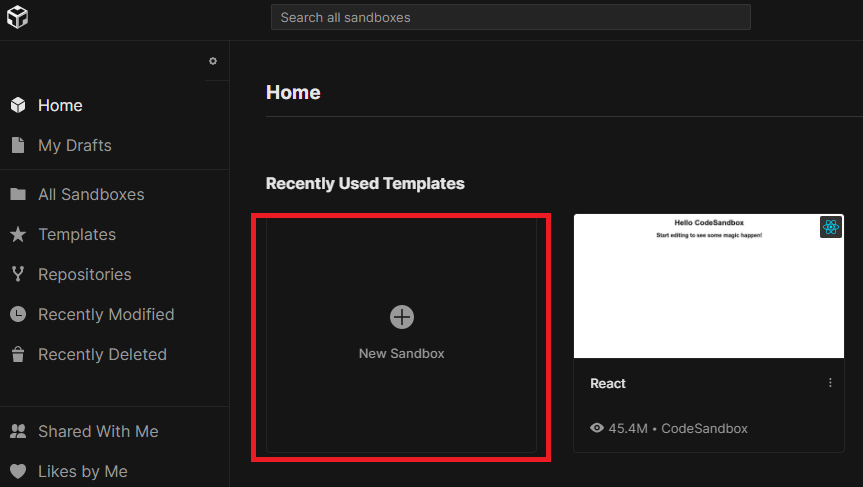Click the Home page heading
863x487 pixels.
tap(293, 92)
